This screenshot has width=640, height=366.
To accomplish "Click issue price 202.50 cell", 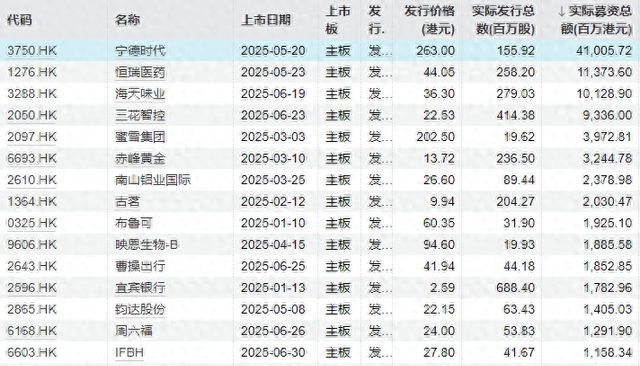I will [435, 137].
